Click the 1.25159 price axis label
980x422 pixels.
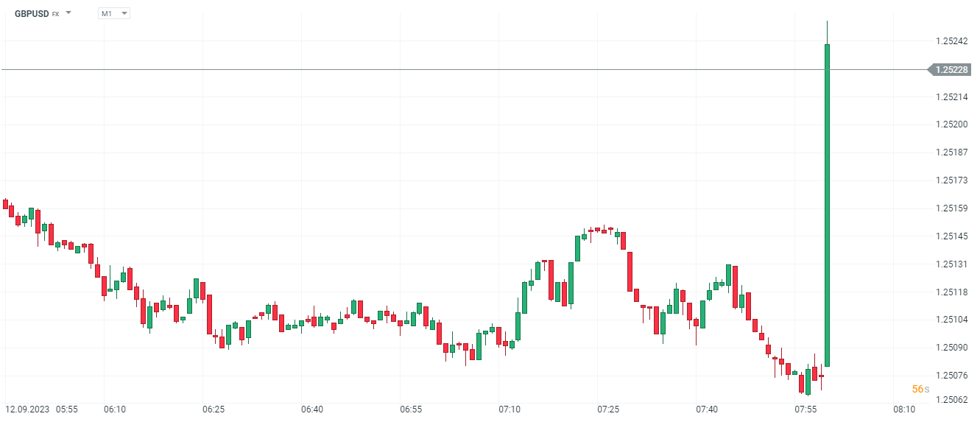pyautogui.click(x=951, y=208)
